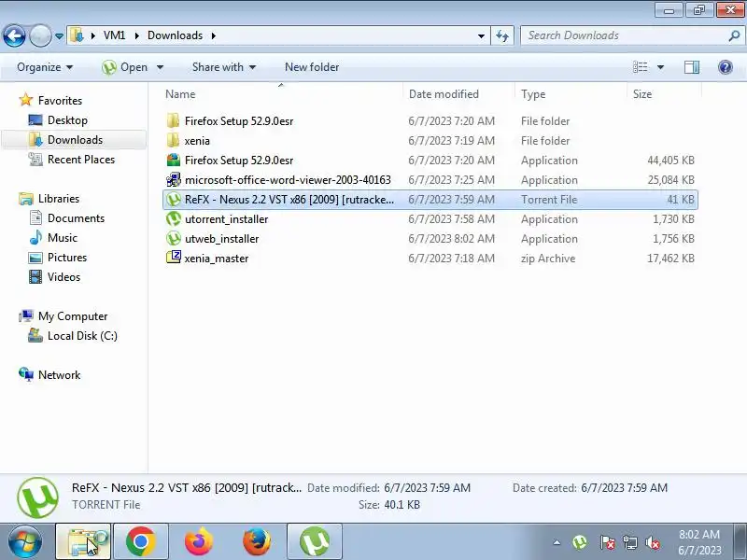This screenshot has width=747, height=560.
Task: Select the utweb_installer file
Action: [x=430, y=239]
